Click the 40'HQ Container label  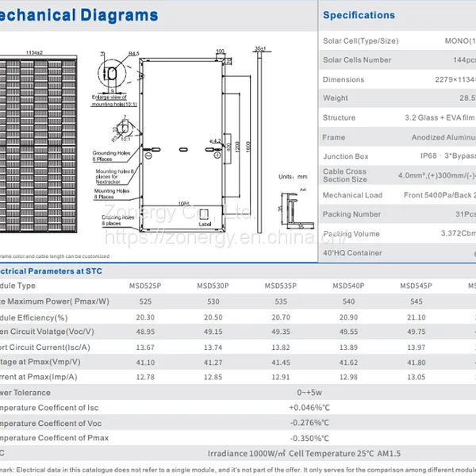pyautogui.click(x=352, y=253)
